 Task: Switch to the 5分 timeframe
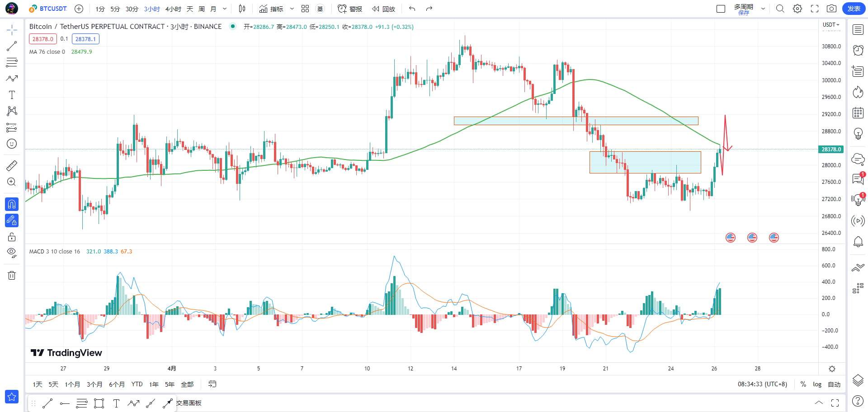click(x=115, y=9)
